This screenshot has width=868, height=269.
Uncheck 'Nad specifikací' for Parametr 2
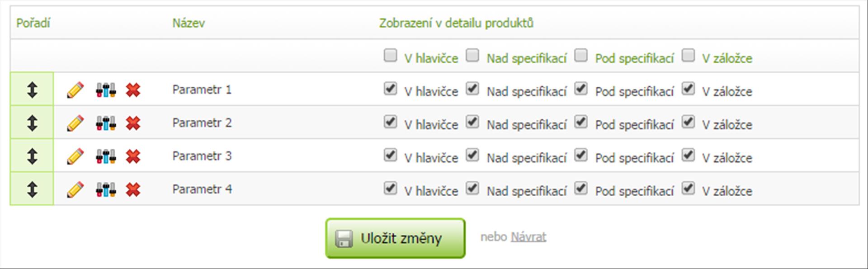(472, 122)
